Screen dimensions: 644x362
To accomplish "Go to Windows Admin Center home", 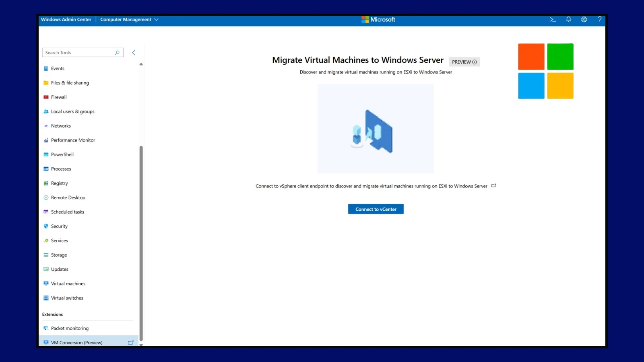I will click(66, 19).
